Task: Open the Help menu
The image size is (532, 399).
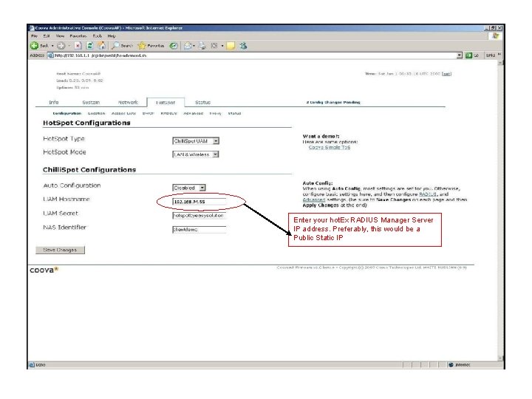Action: pos(112,36)
